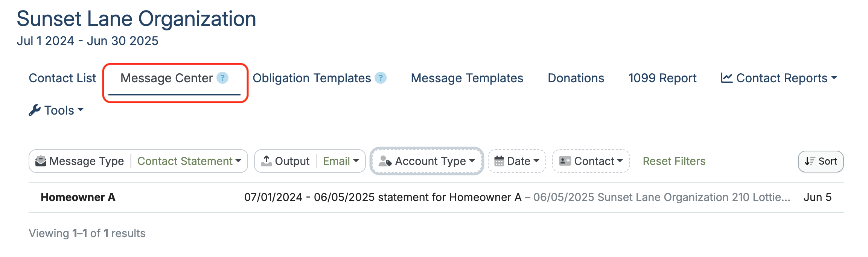
Task: Click the wrench icon beside Tools
Action: (35, 110)
